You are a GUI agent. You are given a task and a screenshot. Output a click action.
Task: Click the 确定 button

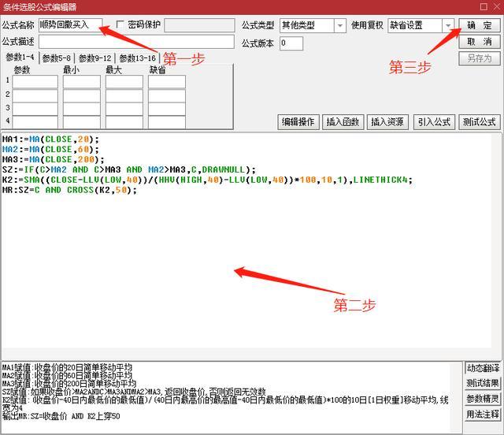[x=480, y=25]
